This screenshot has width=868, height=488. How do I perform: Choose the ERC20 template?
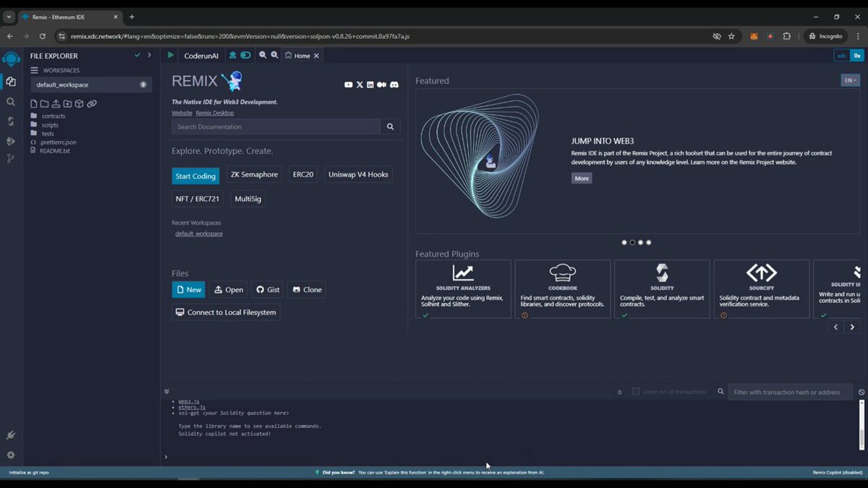coord(303,174)
